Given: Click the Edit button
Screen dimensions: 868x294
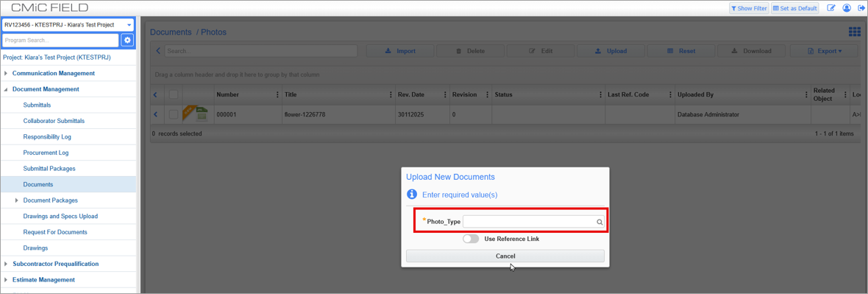Looking at the screenshot, I should click(541, 51).
